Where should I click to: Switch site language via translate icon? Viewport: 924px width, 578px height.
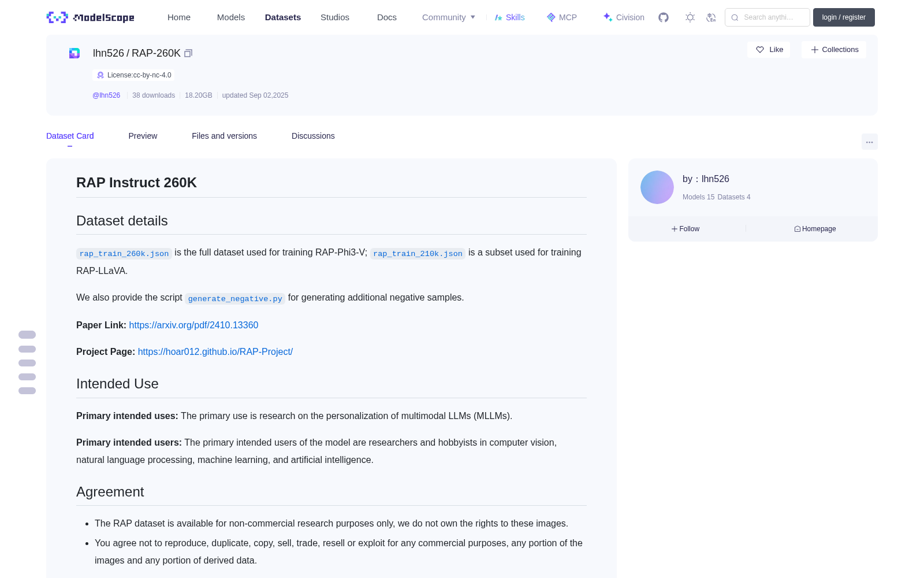click(x=711, y=17)
